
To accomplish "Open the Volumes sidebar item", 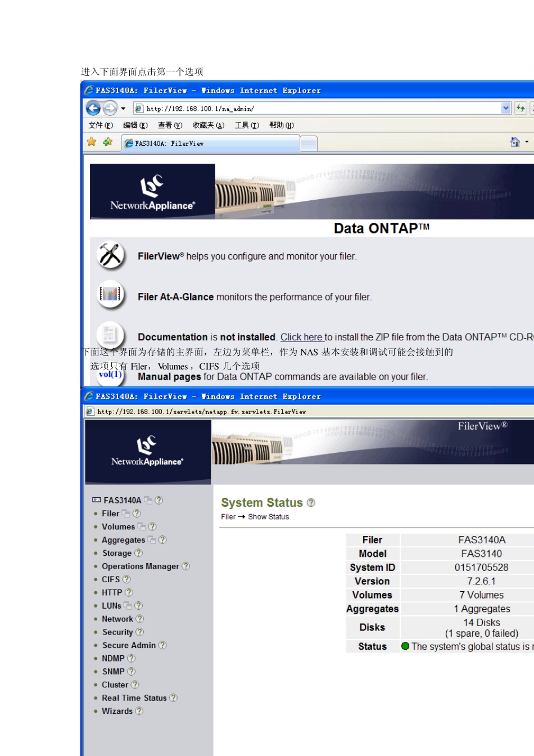I will [x=118, y=527].
